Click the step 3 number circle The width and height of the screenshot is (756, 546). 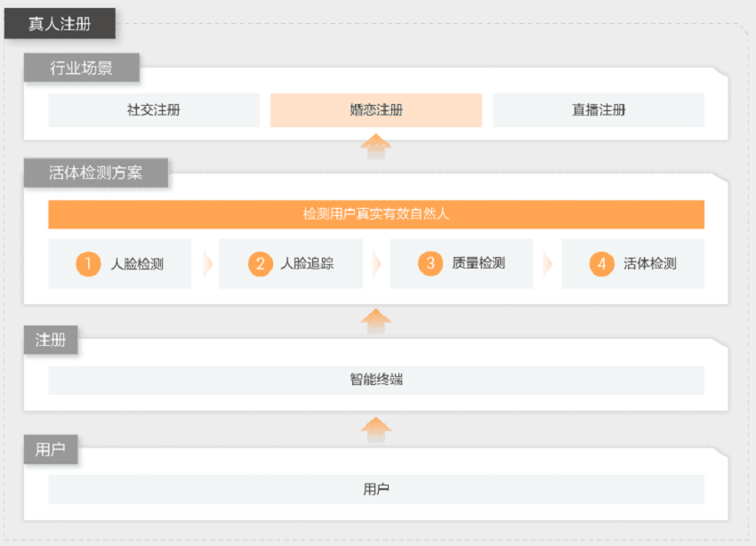pyautogui.click(x=430, y=263)
